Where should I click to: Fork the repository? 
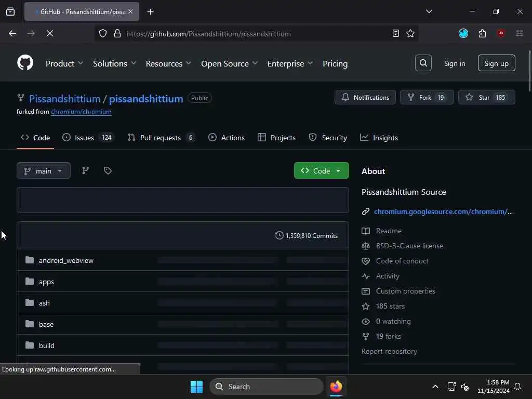427,97
